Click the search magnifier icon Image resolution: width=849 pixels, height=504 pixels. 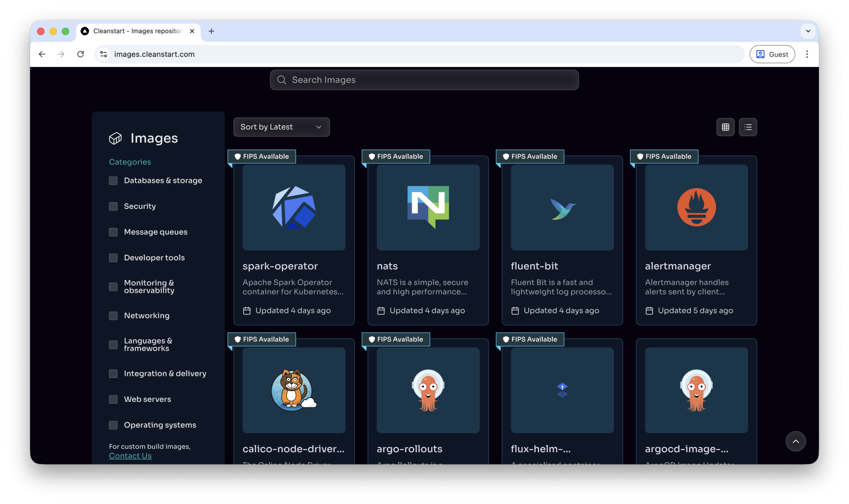281,80
